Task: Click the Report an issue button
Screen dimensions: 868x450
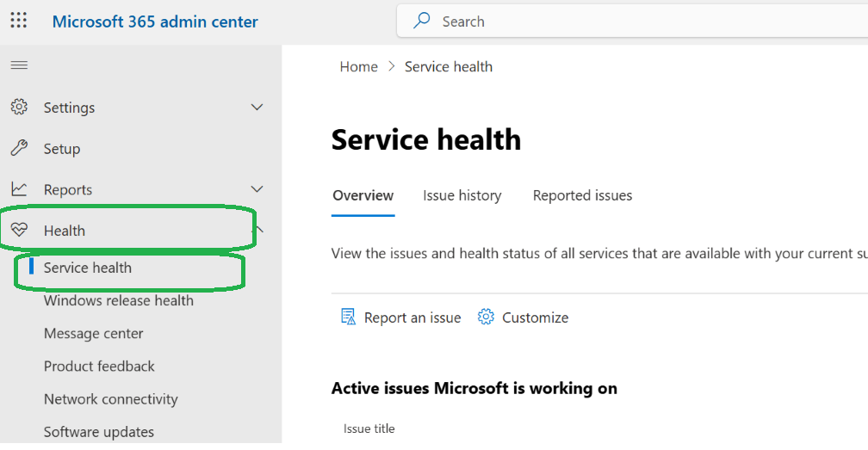Action: (400, 317)
